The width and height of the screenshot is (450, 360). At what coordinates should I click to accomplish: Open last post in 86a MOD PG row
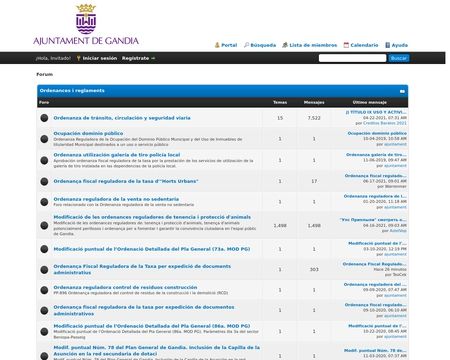(377, 326)
